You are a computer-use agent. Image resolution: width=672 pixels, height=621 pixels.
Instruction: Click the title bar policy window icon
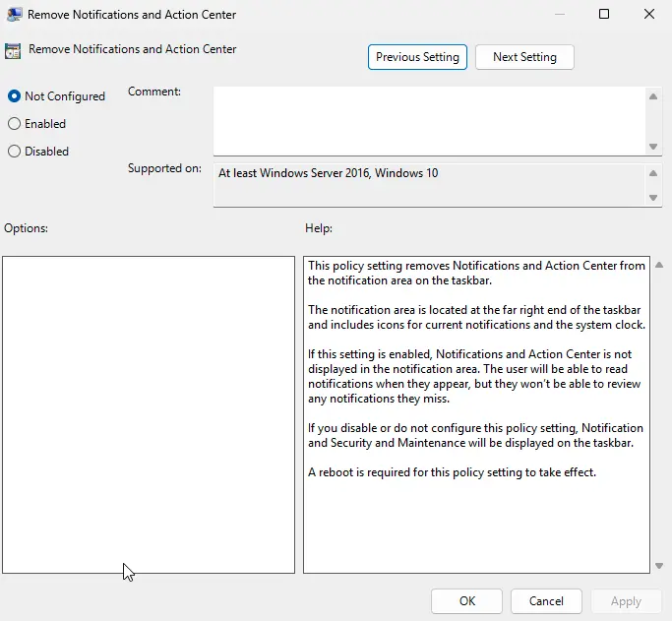point(13,15)
